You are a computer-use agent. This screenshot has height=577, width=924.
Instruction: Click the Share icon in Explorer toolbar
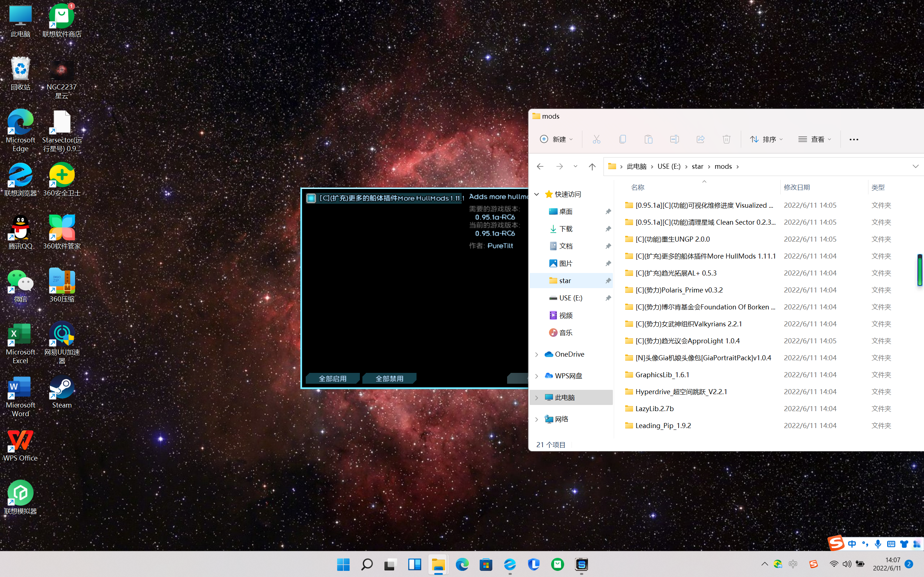(700, 139)
